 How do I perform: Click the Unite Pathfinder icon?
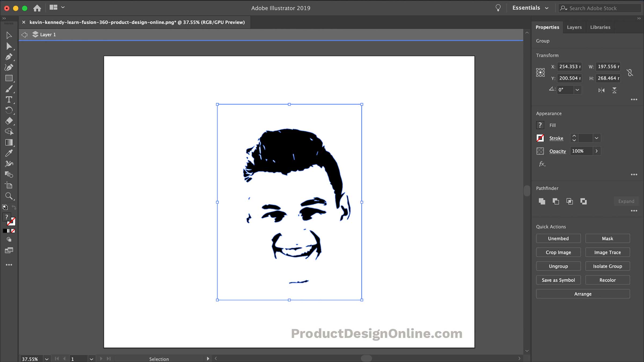(541, 201)
